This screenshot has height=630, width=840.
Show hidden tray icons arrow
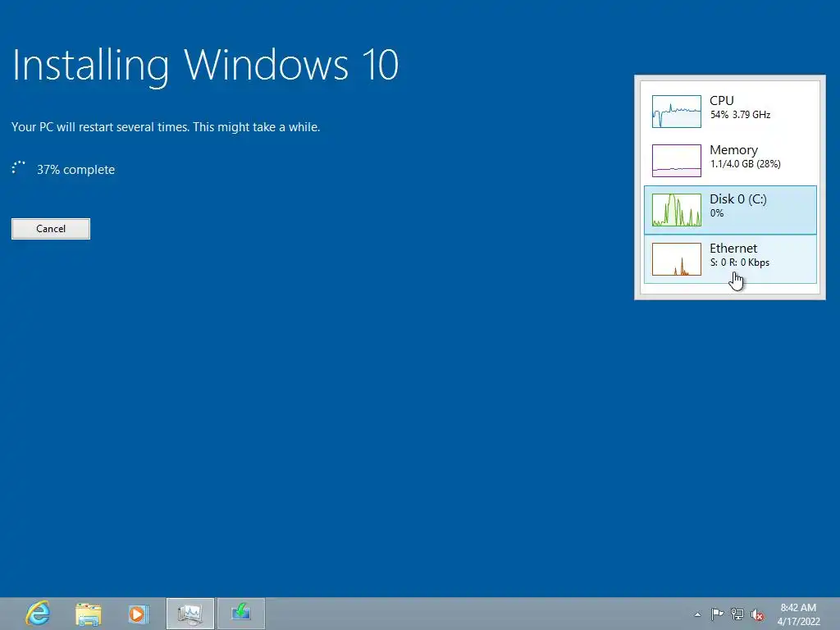tap(697, 614)
